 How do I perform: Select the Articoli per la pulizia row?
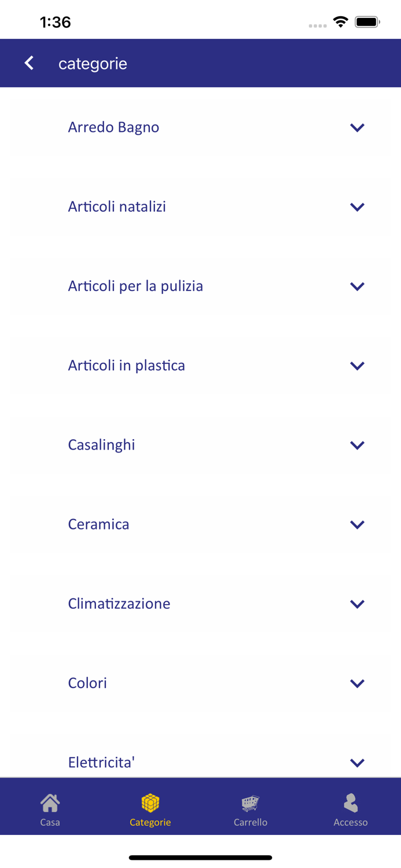coord(200,286)
